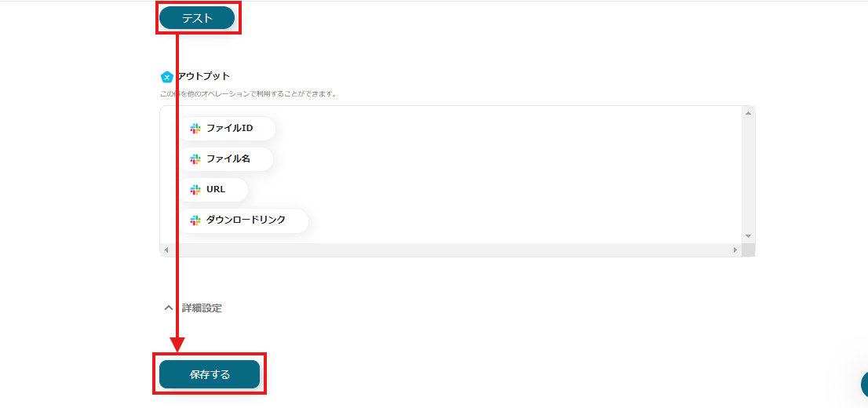This screenshot has height=408, width=868.
Task: Click the horizontal scrollbar track
Action: (450, 250)
